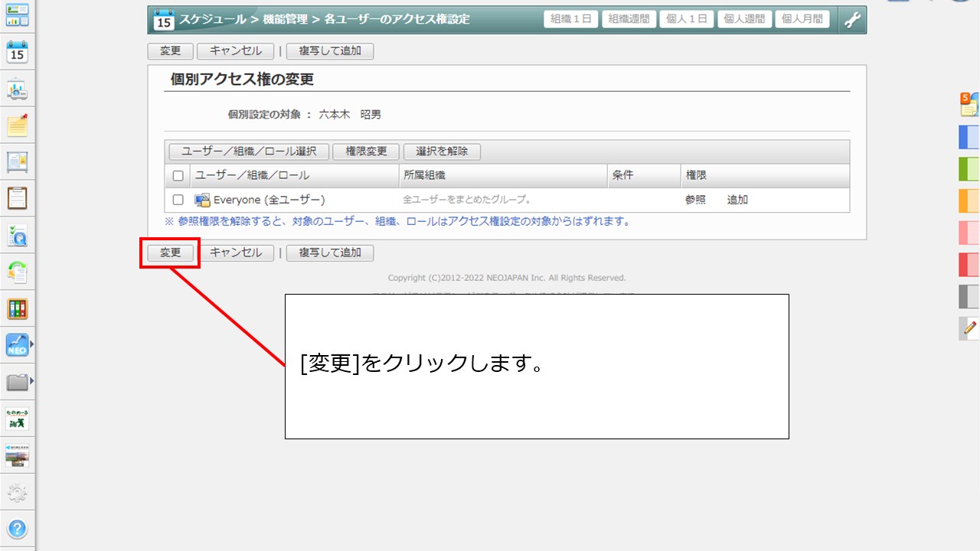Expand the folder icon submenu in sidebar

tap(31, 381)
